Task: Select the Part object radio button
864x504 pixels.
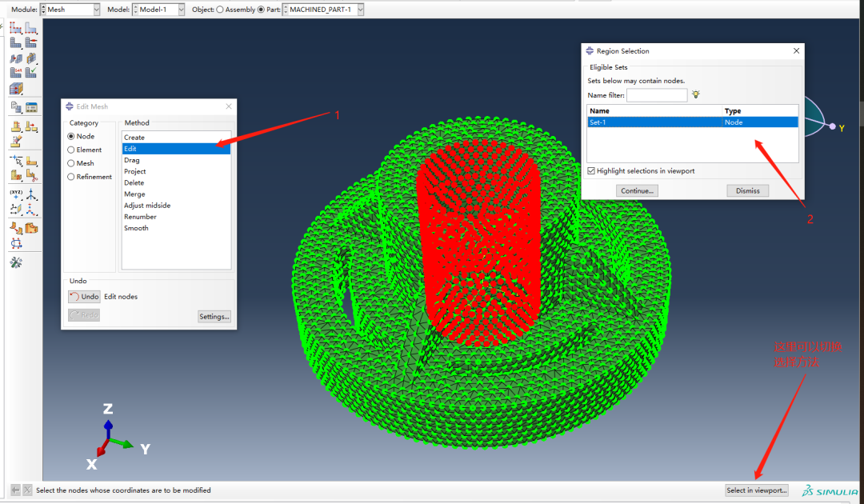Action: coord(261,10)
